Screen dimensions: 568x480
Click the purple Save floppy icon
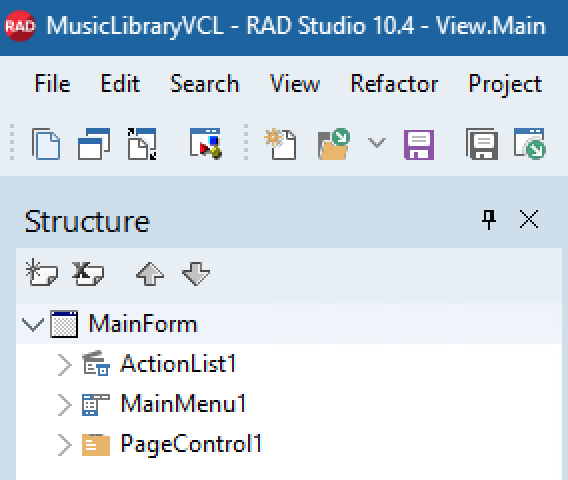coord(419,145)
